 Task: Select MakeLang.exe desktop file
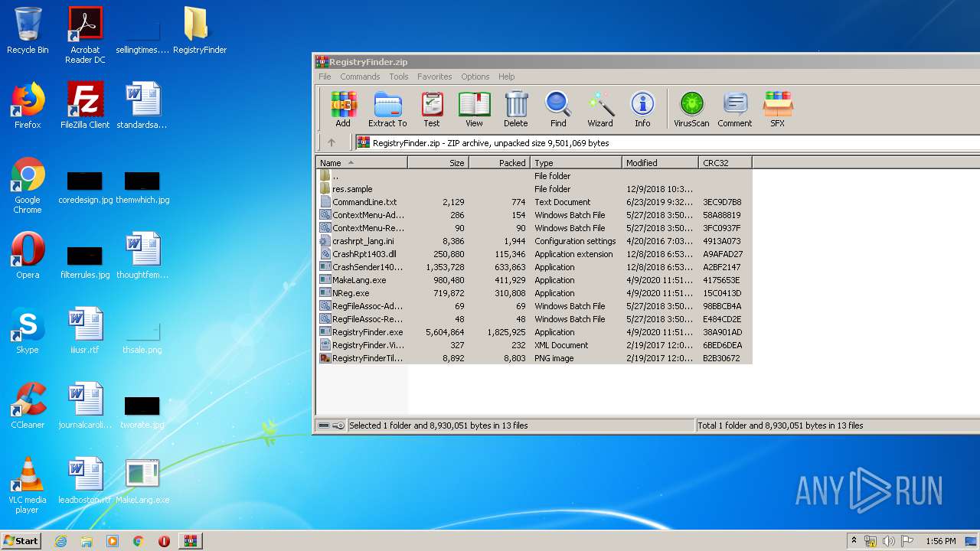click(142, 481)
